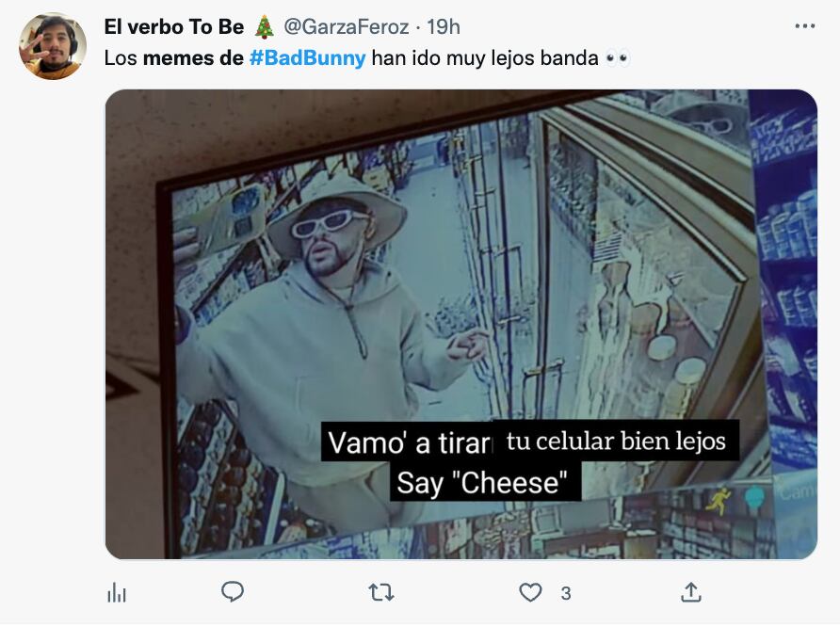Open the tweet via the 19h timestamp
Image resolution: width=840 pixels, height=627 pixels.
[442, 27]
